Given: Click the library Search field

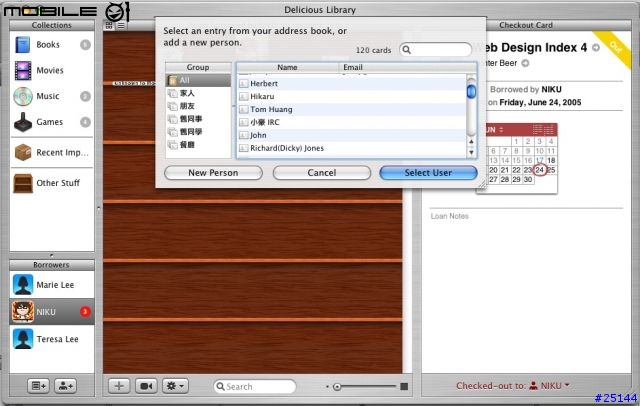Looking at the screenshot, I should tap(255, 386).
